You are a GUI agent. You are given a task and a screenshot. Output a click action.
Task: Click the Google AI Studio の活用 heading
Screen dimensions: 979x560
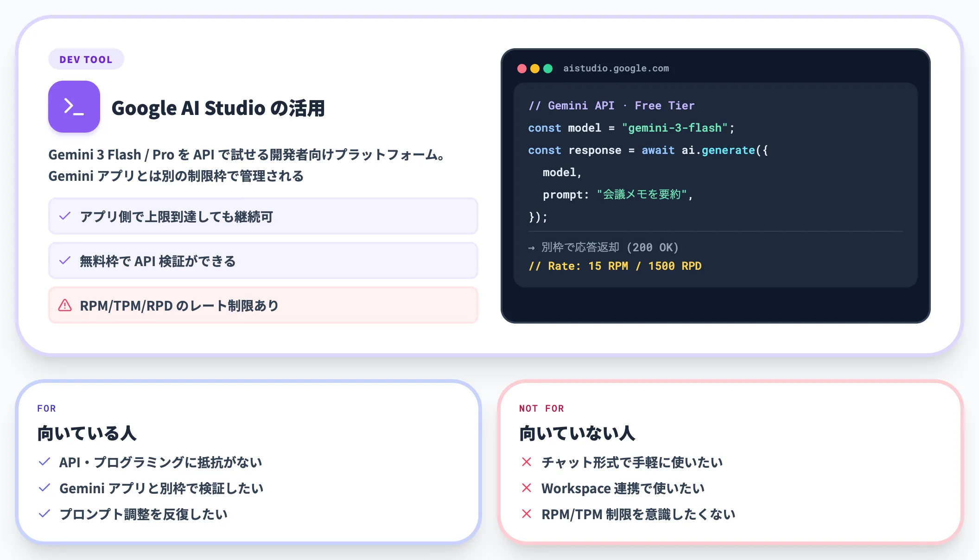pyautogui.click(x=218, y=108)
